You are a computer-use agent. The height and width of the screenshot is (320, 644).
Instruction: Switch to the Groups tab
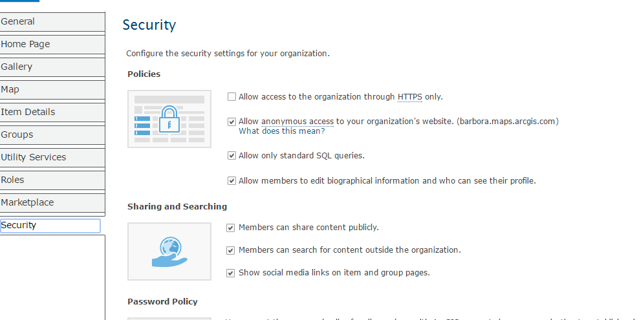tap(52, 134)
